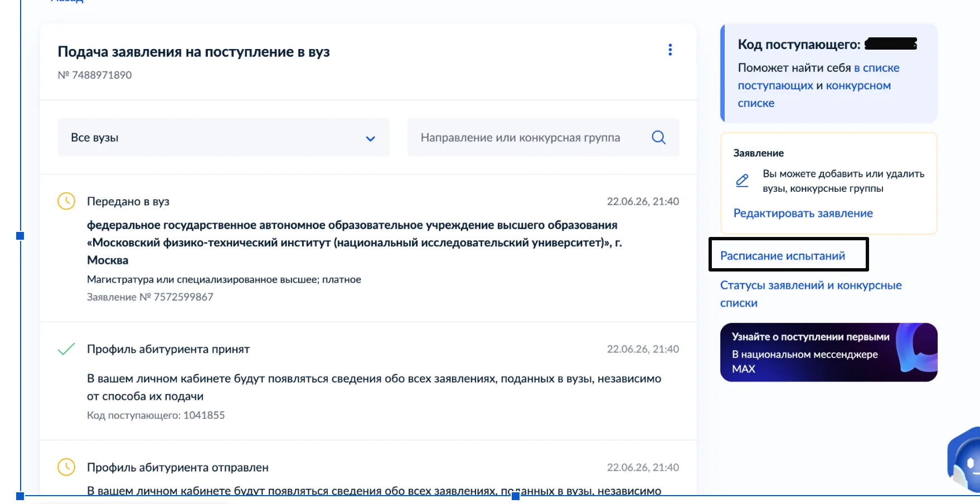Open the в списке поступающих link
This screenshot has width=980, height=504.
pos(818,76)
